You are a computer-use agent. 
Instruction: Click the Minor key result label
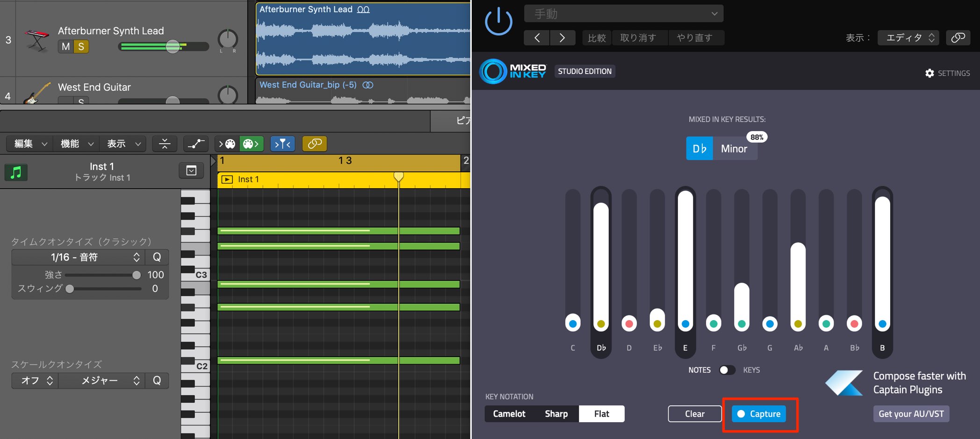pos(734,148)
